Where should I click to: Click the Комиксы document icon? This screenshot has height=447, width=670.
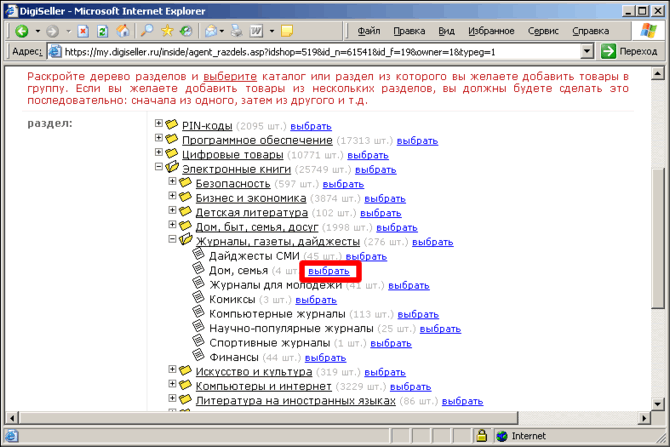point(198,297)
